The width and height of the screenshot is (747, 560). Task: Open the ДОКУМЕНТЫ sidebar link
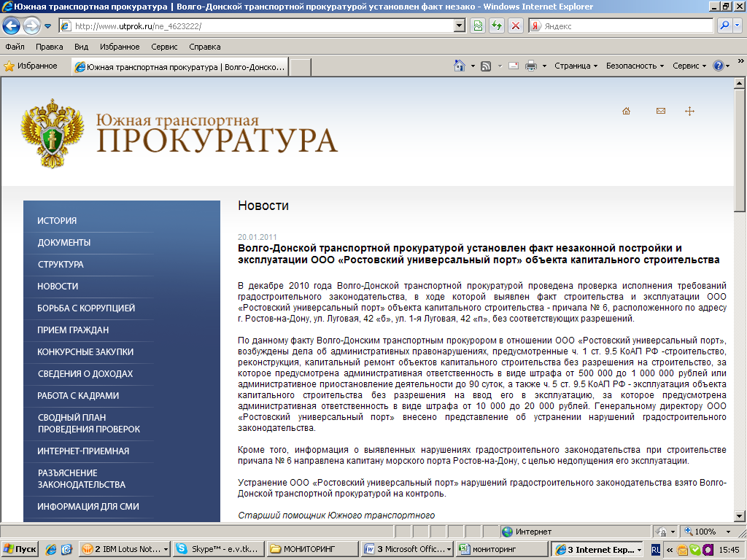(x=64, y=243)
